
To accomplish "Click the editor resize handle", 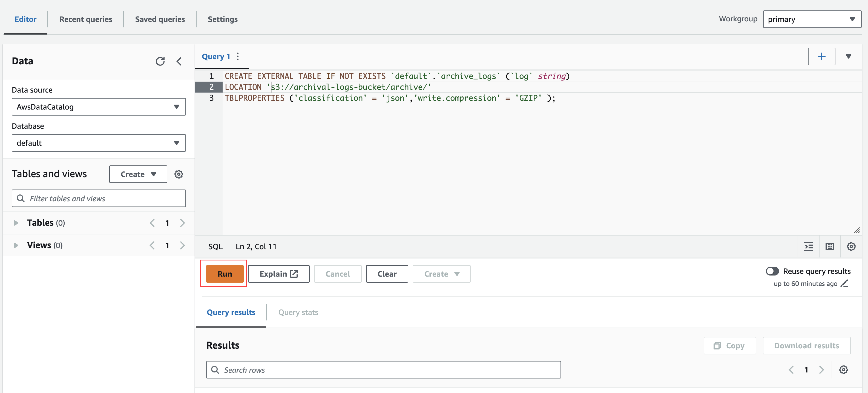I will coord(857,230).
